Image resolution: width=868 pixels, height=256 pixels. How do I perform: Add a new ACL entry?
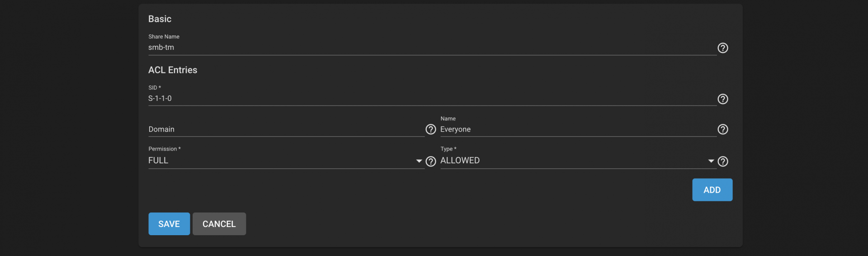click(x=712, y=190)
